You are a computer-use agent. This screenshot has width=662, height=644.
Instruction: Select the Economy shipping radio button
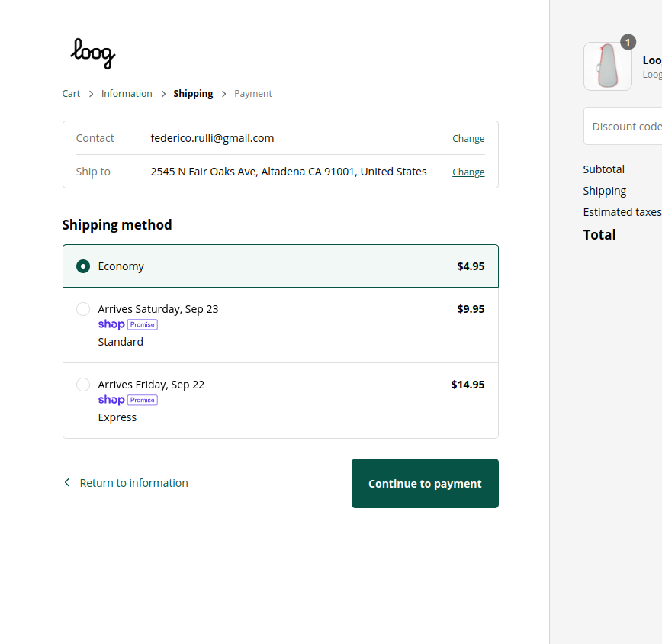[83, 266]
